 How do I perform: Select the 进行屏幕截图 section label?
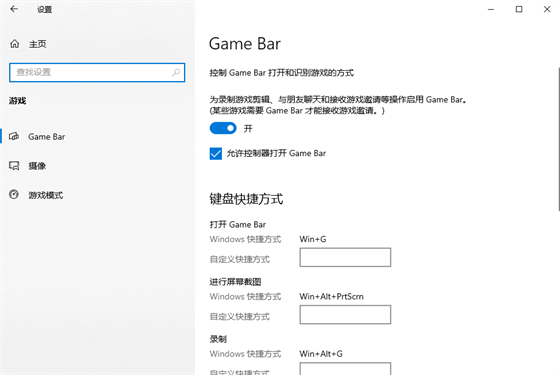(235, 282)
